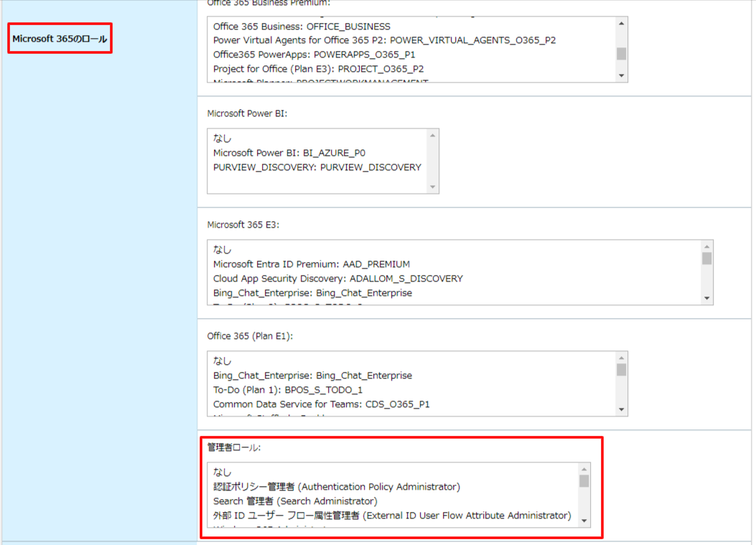
Task: Select 認証ポリシー管理者 (Authentication Policy Administrator) role
Action: tap(336, 487)
